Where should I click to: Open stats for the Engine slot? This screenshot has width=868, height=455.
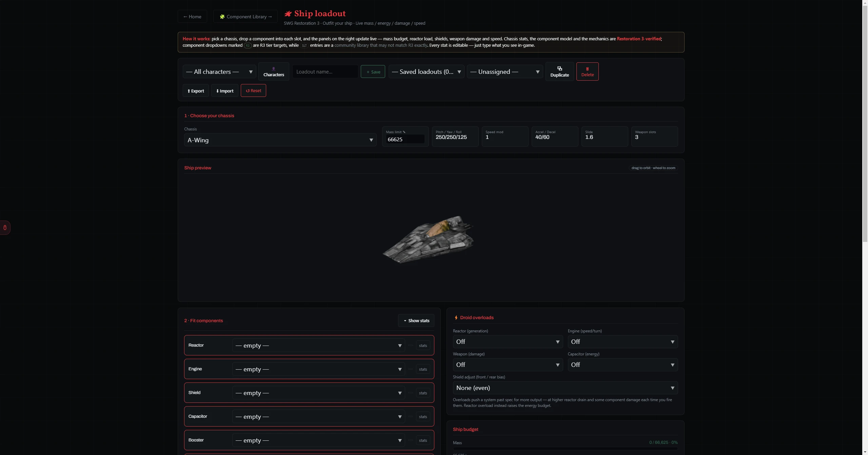pos(423,369)
